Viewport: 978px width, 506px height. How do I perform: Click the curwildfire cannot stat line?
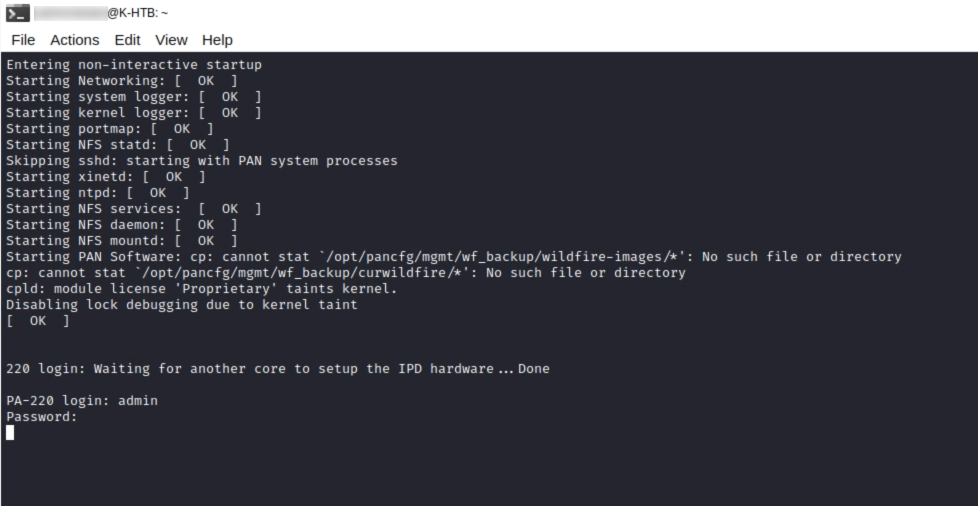pyautogui.click(x=346, y=273)
